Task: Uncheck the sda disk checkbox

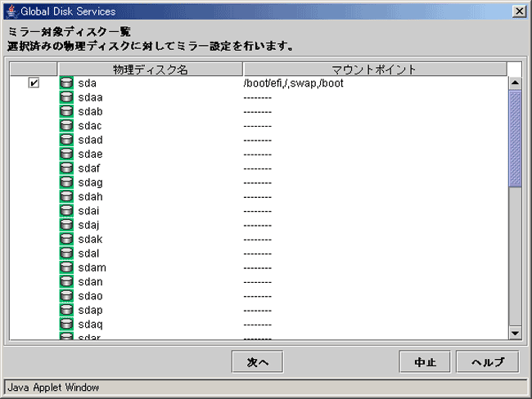Action: (34, 83)
